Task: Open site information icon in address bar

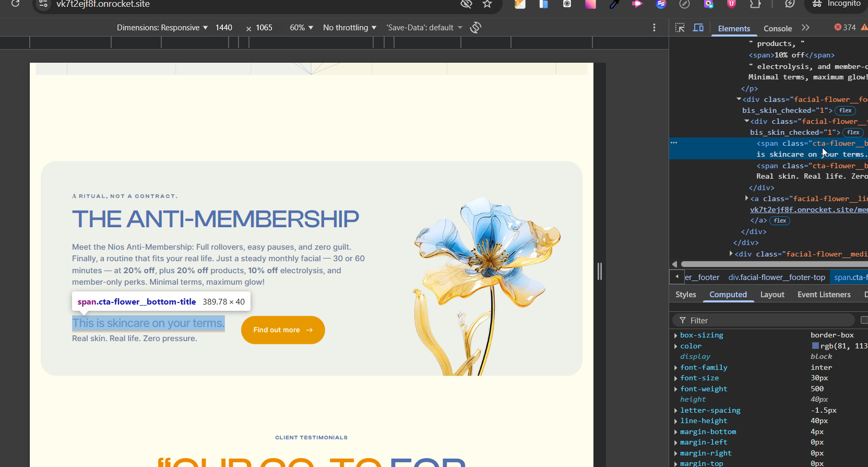Action: click(43, 4)
